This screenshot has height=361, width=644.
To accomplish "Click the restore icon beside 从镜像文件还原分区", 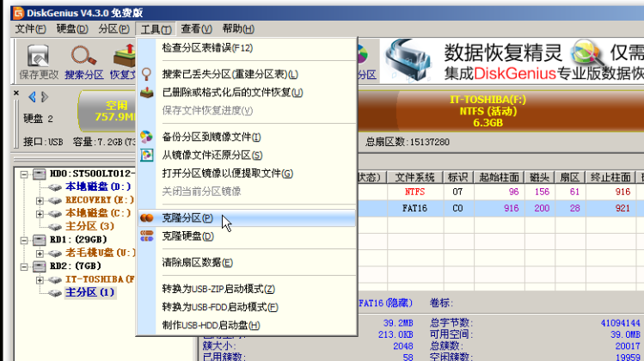I will click(147, 155).
